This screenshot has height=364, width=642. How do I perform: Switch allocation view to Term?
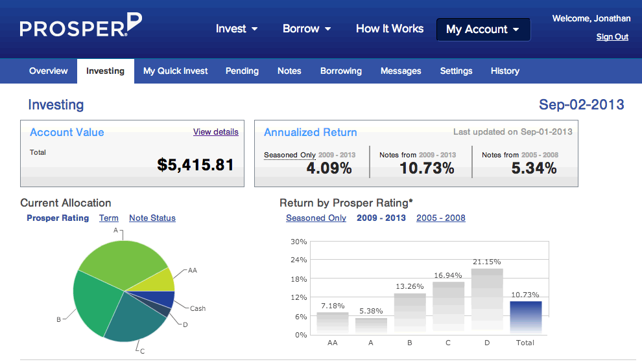[108, 218]
